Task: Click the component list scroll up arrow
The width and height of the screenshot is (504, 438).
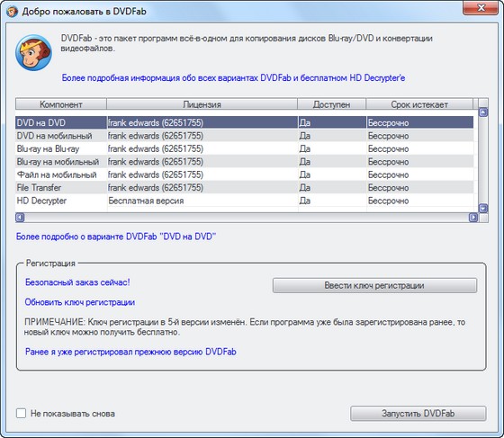Action: pos(483,112)
